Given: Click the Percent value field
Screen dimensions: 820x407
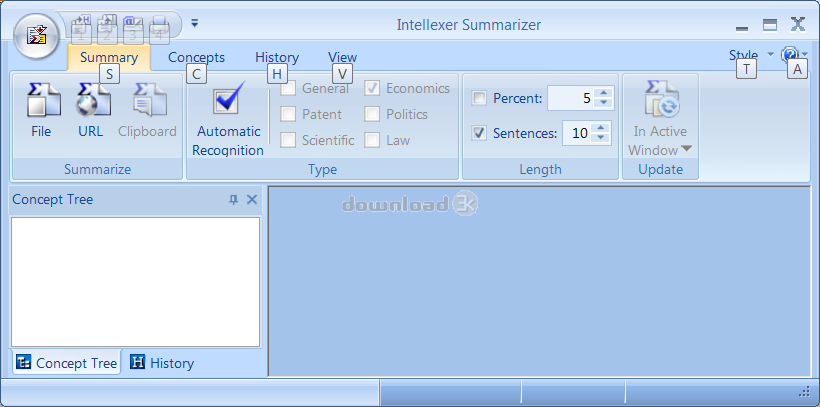Looking at the screenshot, I should 571,98.
